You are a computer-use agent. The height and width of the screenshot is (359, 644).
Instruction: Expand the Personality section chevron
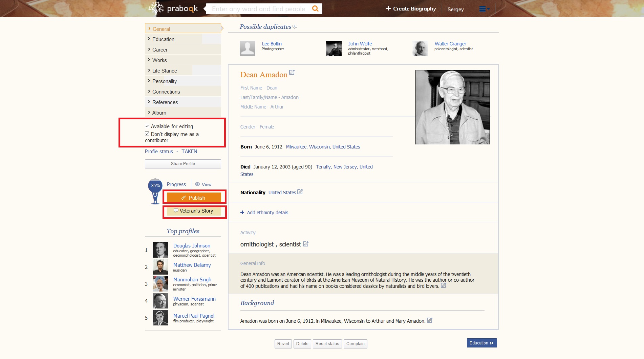[149, 81]
